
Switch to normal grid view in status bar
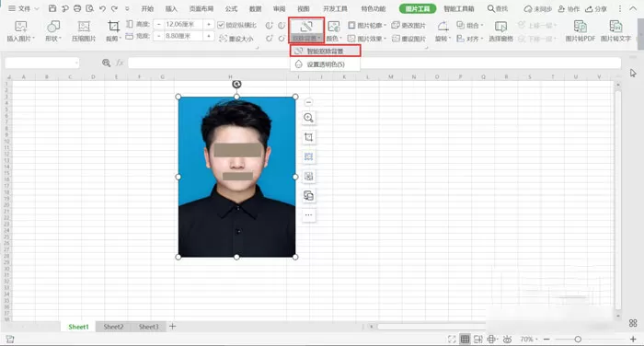(x=465, y=339)
